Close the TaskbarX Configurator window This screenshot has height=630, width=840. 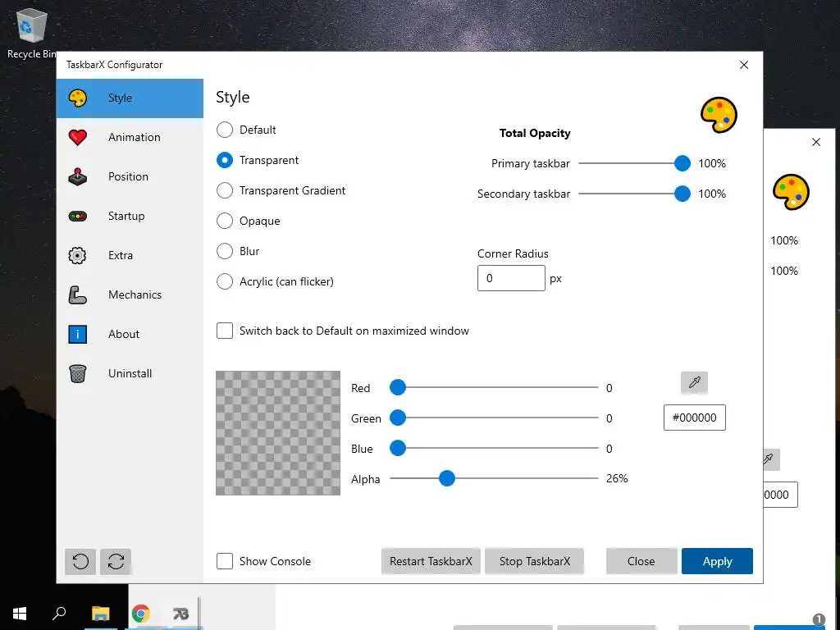(744, 65)
